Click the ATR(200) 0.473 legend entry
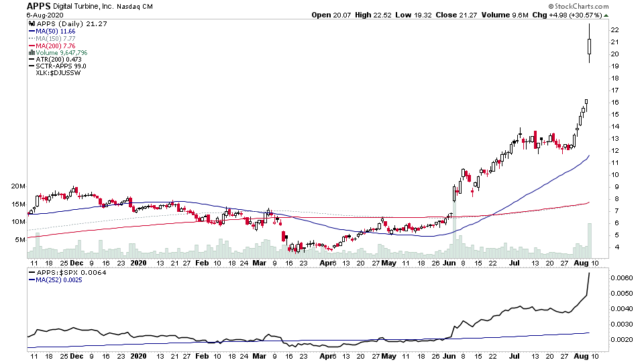The height and width of the screenshot is (362, 644). point(59,60)
